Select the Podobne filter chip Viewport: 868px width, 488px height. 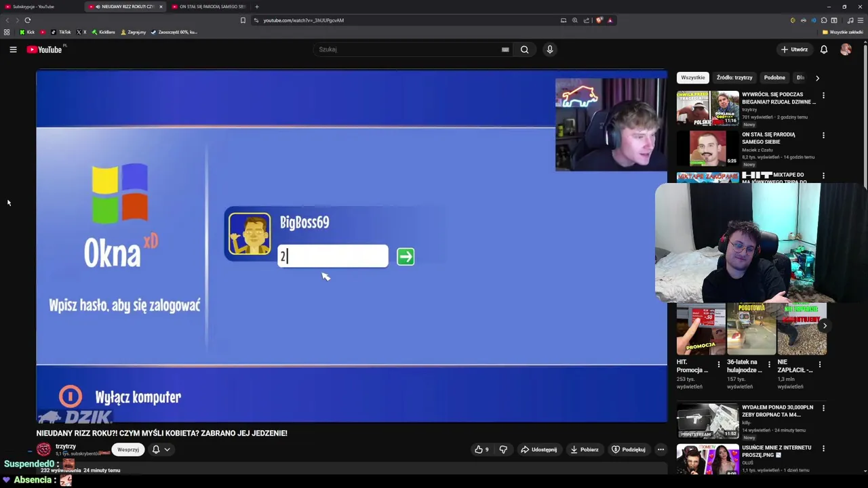point(774,78)
